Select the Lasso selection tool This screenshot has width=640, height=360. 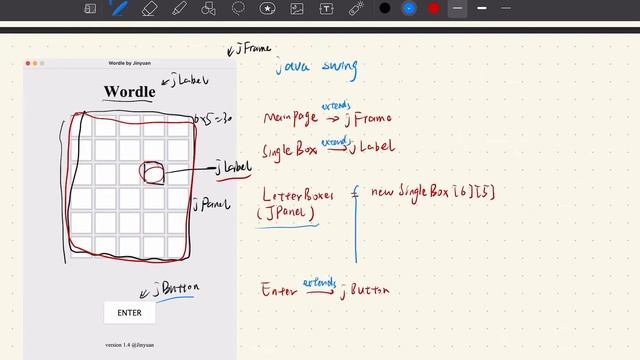coord(238,8)
